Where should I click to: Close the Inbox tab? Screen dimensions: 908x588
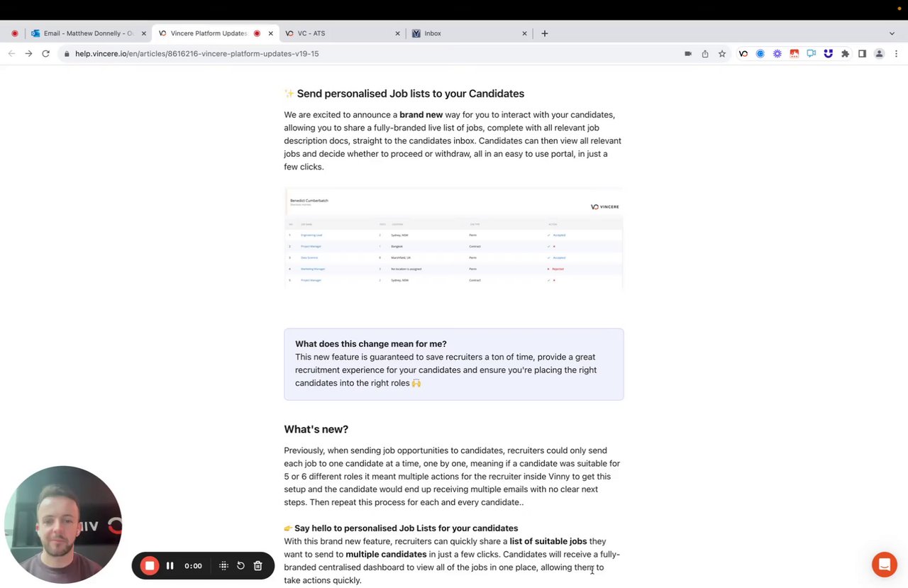(x=524, y=33)
